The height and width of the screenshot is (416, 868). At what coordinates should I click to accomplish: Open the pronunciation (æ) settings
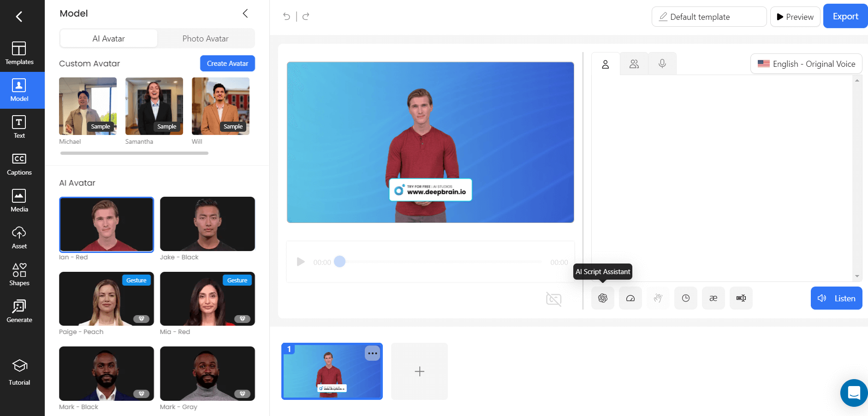click(x=713, y=298)
